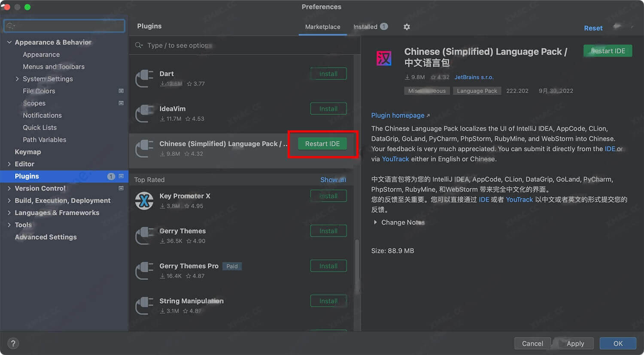Switch to the Installed tab

pyautogui.click(x=366, y=27)
